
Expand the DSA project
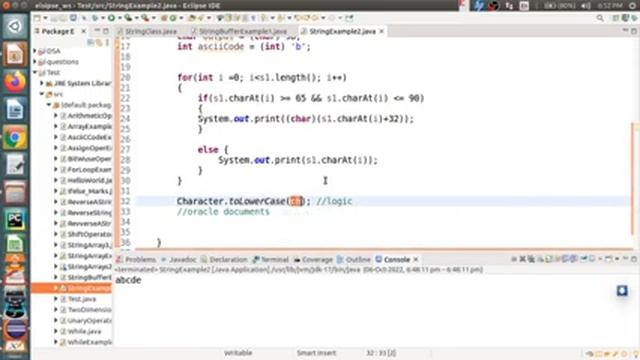(35, 51)
